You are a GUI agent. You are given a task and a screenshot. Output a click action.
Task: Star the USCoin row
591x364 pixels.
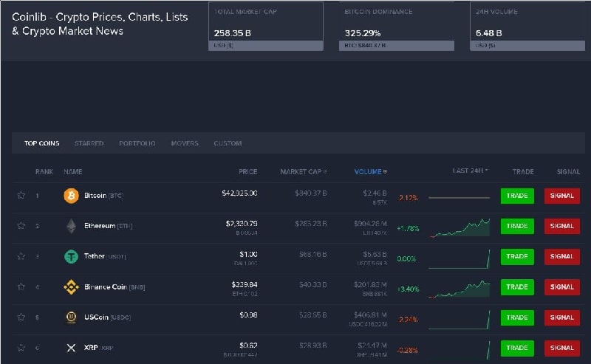click(x=21, y=317)
